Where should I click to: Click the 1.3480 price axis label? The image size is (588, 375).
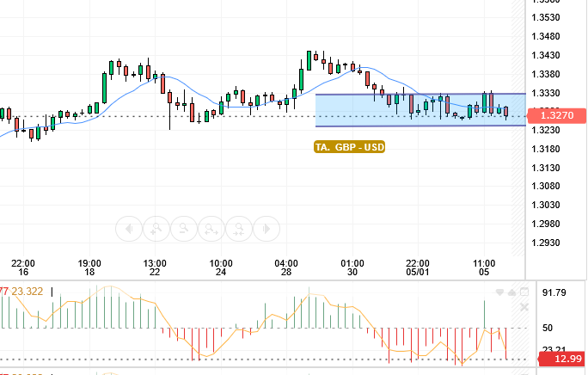[546, 36]
